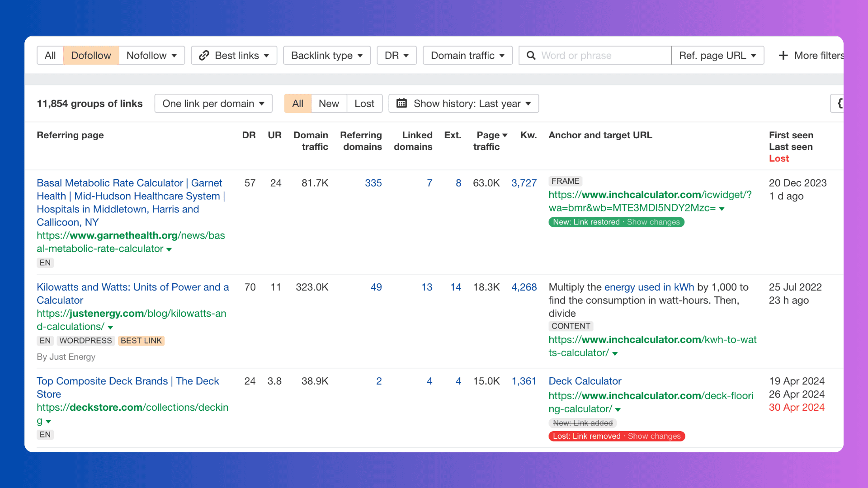Click 49 referring domains value

pyautogui.click(x=376, y=287)
